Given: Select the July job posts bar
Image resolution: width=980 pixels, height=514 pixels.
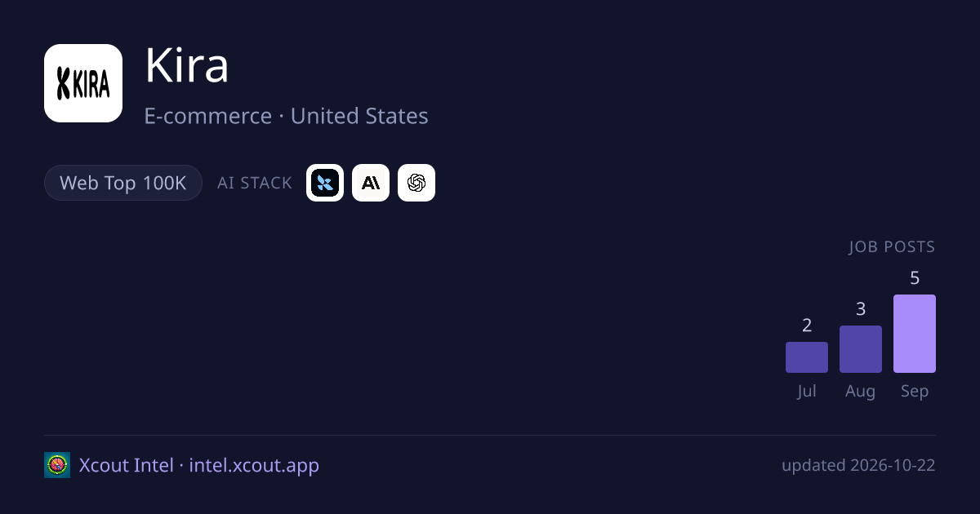Looking at the screenshot, I should (x=807, y=357).
